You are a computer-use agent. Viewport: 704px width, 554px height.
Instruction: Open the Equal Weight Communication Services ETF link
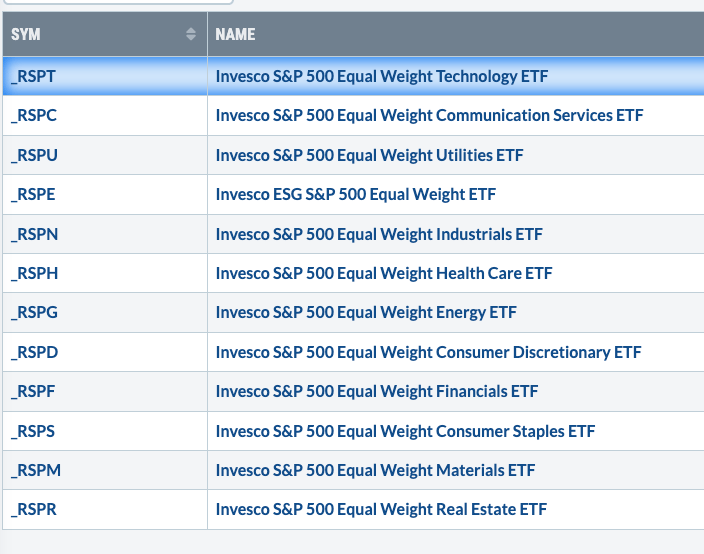[x=429, y=115]
